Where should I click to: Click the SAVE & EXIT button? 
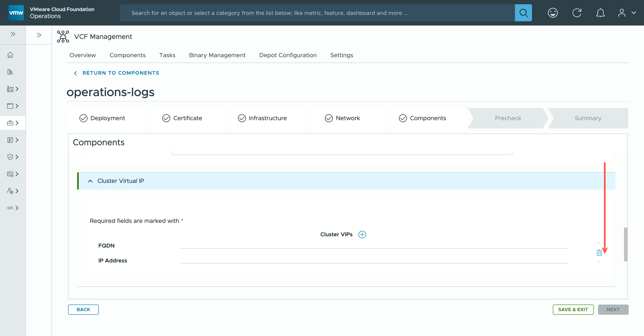pyautogui.click(x=573, y=310)
